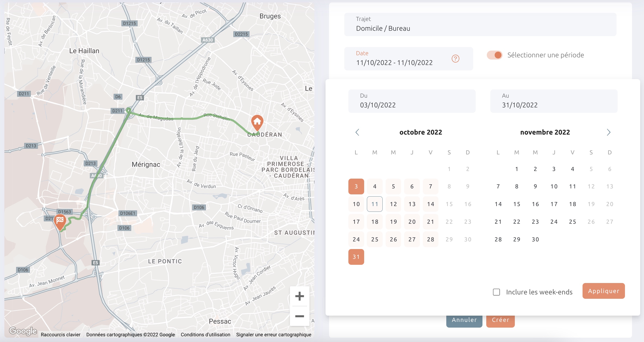644x342 pixels.
Task: Click the Rue Pasteur street label
Action: coord(242,156)
